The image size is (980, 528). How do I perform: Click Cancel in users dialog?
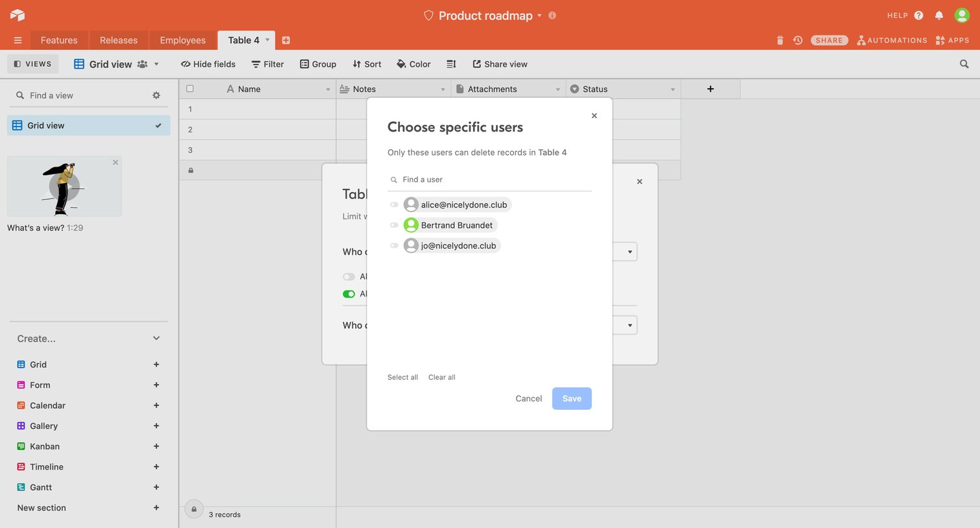coord(529,398)
